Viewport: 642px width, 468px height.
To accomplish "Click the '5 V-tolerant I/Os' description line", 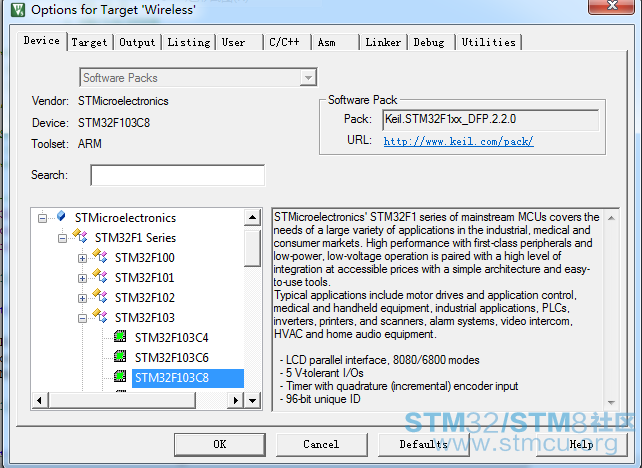I will (321, 373).
